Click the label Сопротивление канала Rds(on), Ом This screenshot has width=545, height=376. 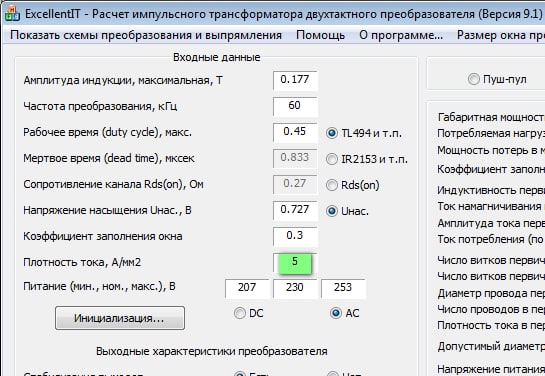113,184
